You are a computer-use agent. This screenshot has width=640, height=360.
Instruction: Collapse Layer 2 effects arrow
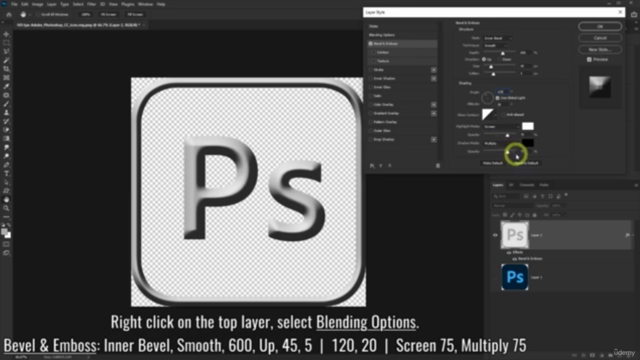(x=633, y=235)
